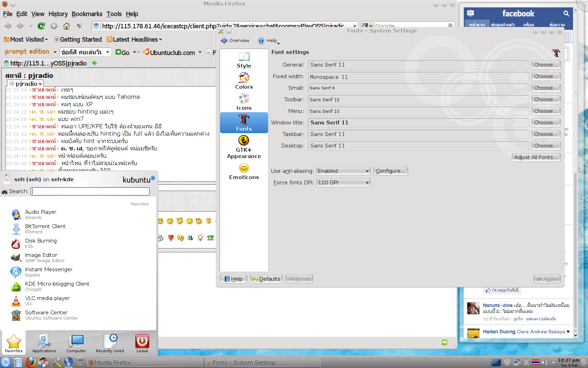The image size is (588, 368).
Task: Open the volume control in system tray
Action: [544, 362]
